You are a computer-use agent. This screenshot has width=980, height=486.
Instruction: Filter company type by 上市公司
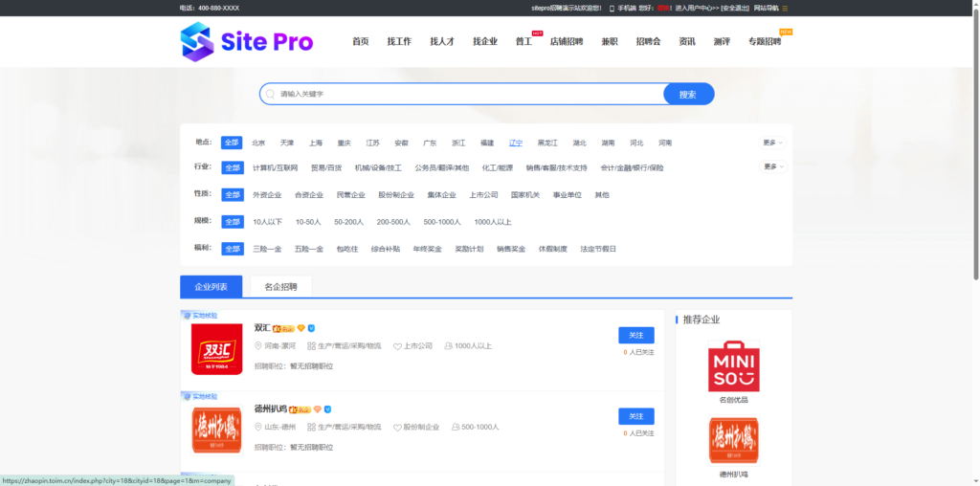tap(483, 195)
